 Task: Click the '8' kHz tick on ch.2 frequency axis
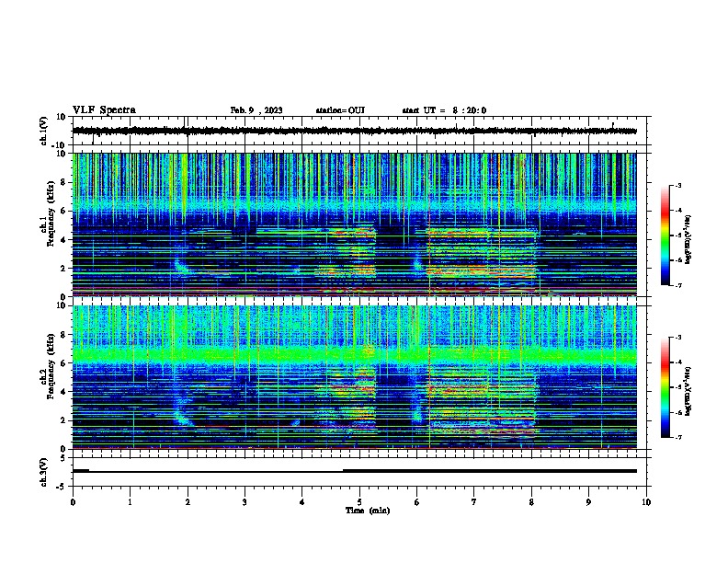[63, 335]
